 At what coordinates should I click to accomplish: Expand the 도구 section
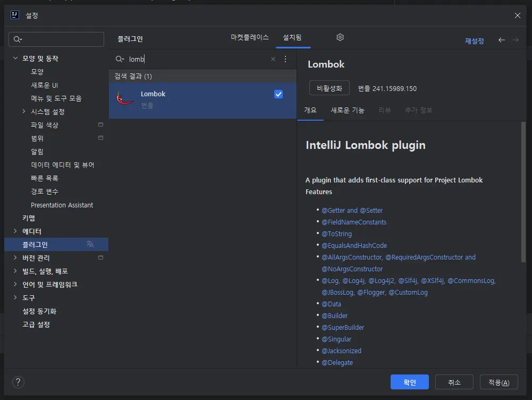pyautogui.click(x=15, y=297)
